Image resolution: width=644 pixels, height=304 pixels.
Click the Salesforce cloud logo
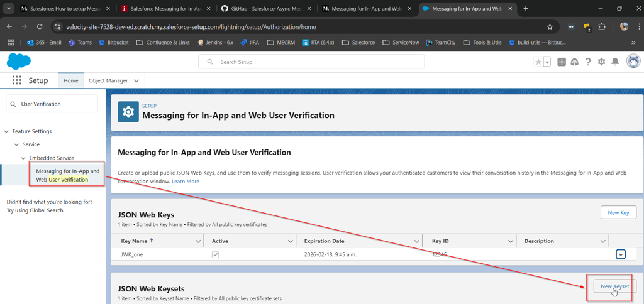click(x=18, y=62)
